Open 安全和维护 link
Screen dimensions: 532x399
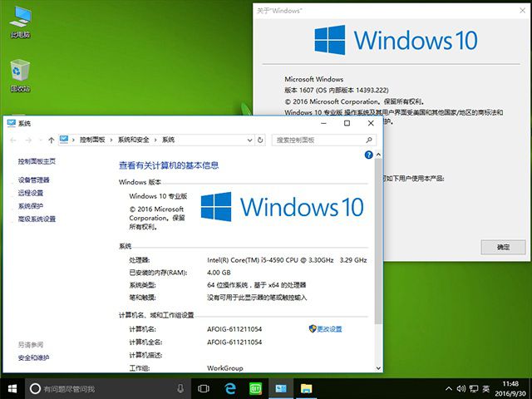pos(33,357)
